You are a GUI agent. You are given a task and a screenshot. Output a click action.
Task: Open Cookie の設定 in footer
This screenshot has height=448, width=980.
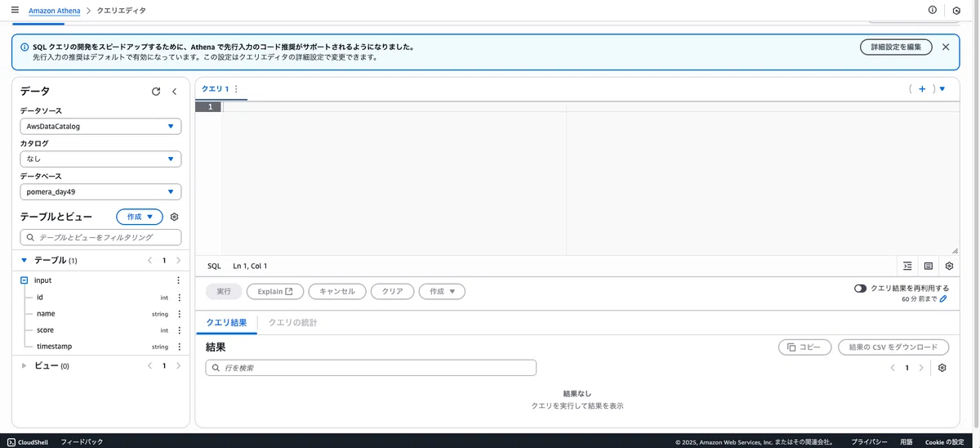pyautogui.click(x=944, y=442)
